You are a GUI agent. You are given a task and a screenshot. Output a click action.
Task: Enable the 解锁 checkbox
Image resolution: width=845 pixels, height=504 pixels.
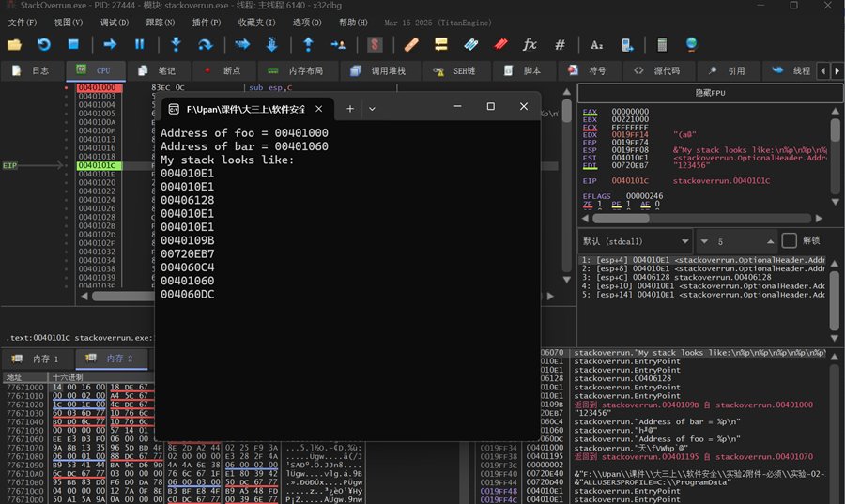[790, 240]
